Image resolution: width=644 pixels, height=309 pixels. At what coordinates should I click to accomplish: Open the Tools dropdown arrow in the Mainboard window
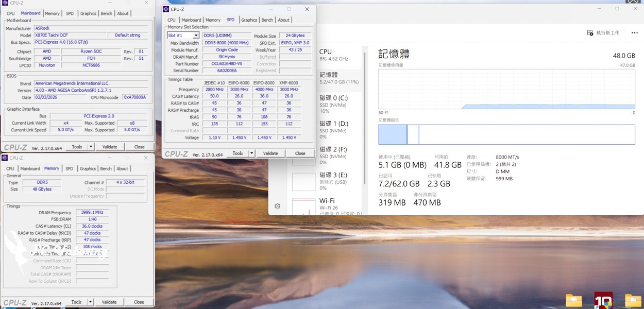click(91, 147)
